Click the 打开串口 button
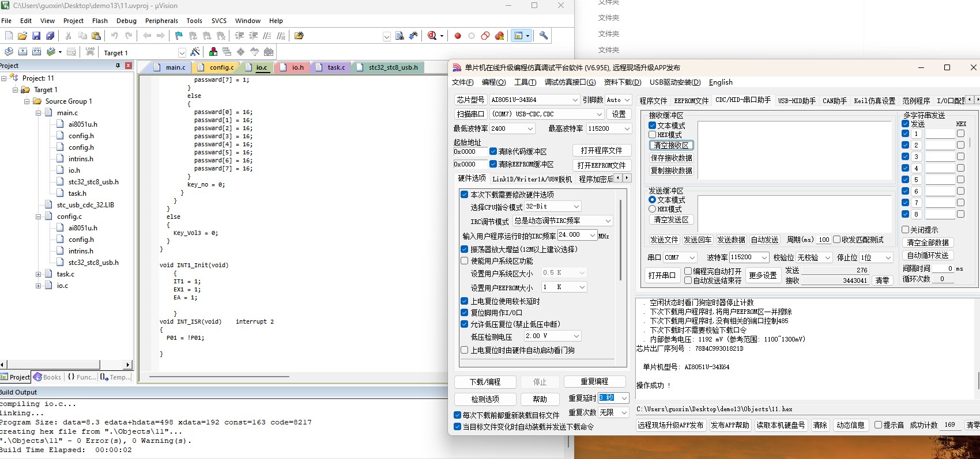The height and width of the screenshot is (459, 980). point(662,275)
